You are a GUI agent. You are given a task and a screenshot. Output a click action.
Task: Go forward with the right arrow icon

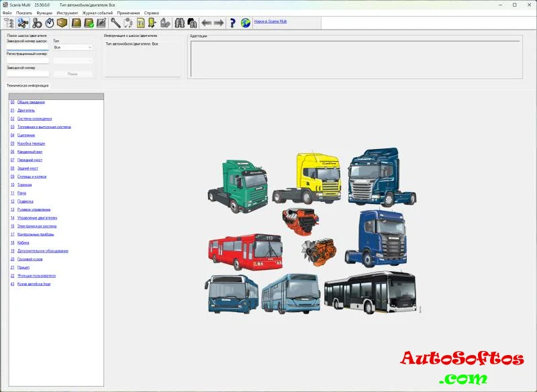click(x=219, y=23)
